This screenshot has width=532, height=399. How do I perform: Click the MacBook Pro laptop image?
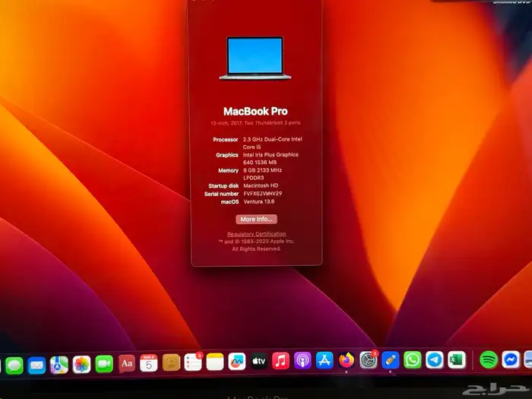[x=255, y=59]
